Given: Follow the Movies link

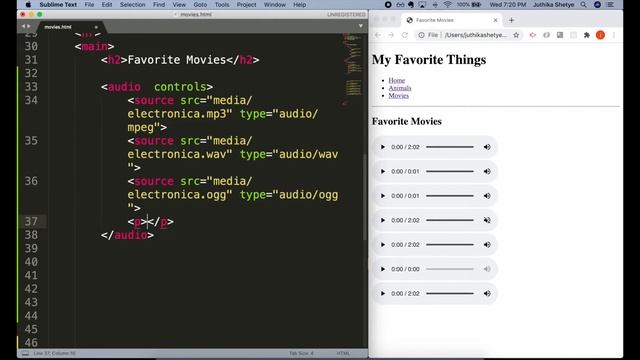Looking at the screenshot, I should (x=398, y=96).
